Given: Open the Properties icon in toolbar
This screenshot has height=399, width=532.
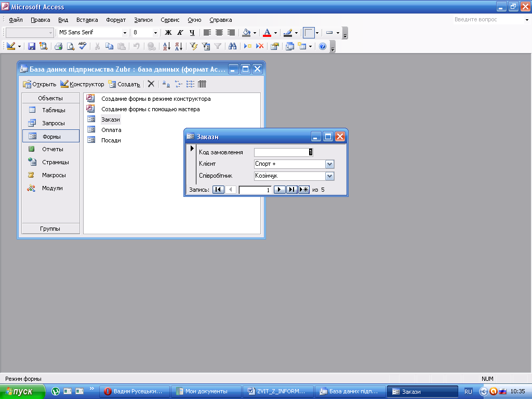Looking at the screenshot, I should tap(275, 46).
